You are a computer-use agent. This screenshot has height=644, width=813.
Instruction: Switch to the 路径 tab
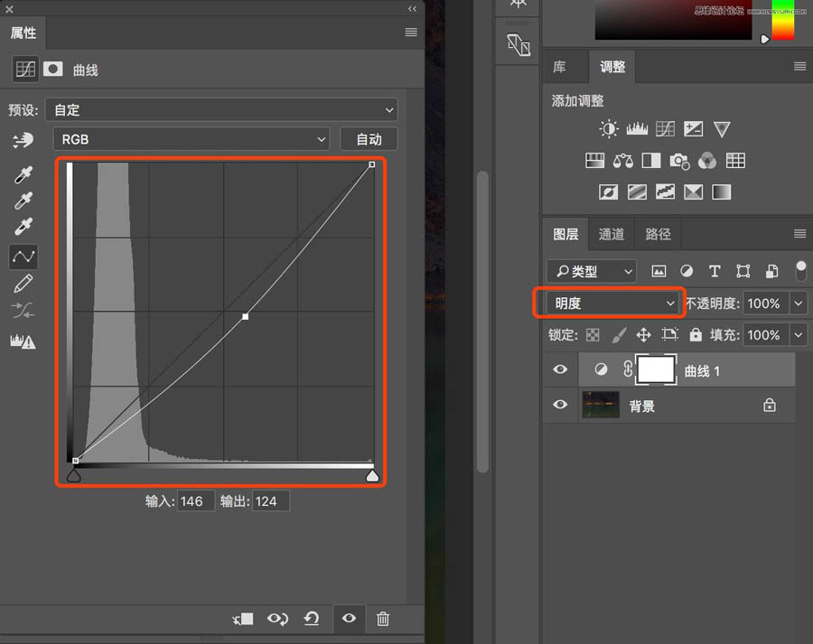click(x=658, y=234)
